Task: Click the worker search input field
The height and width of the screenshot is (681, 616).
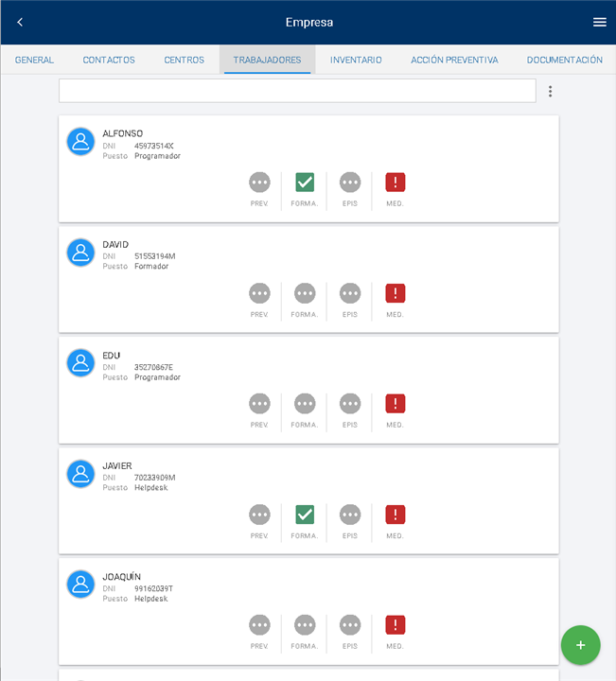Action: pos(297,91)
